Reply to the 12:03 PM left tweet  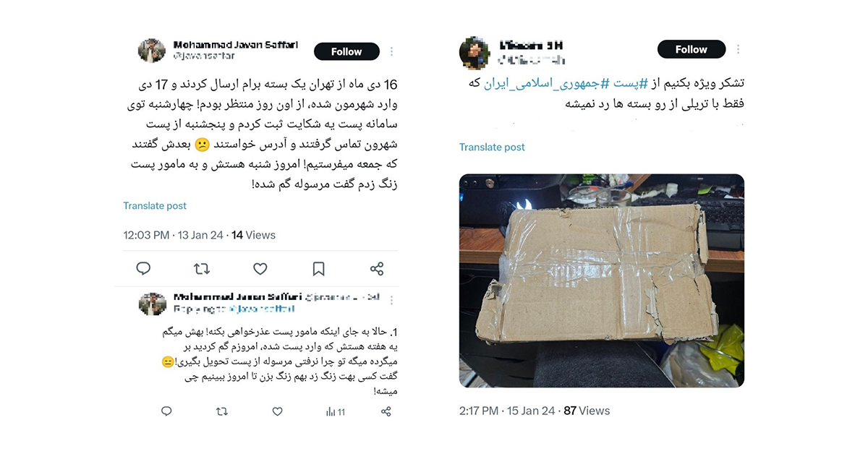pos(143,269)
